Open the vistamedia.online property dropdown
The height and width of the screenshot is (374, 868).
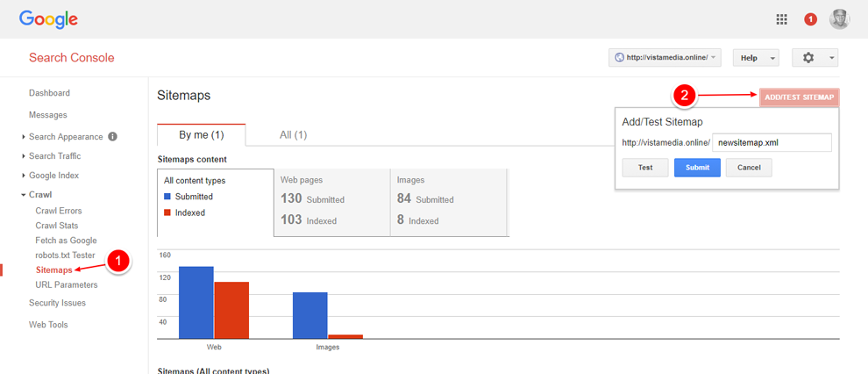(x=665, y=58)
